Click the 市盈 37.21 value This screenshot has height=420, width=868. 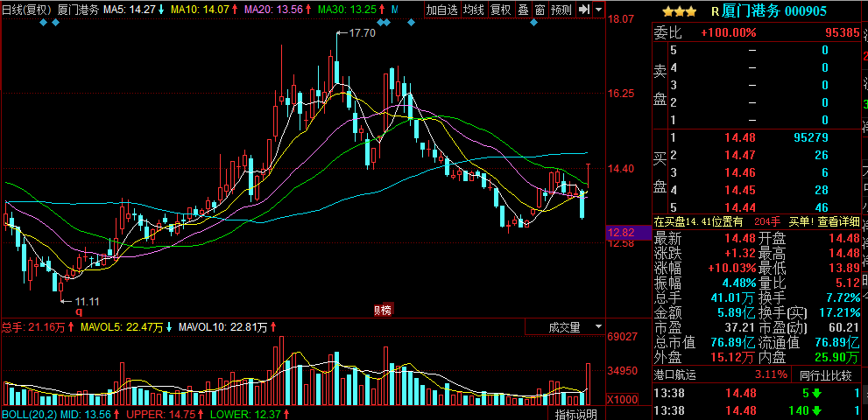741,327
